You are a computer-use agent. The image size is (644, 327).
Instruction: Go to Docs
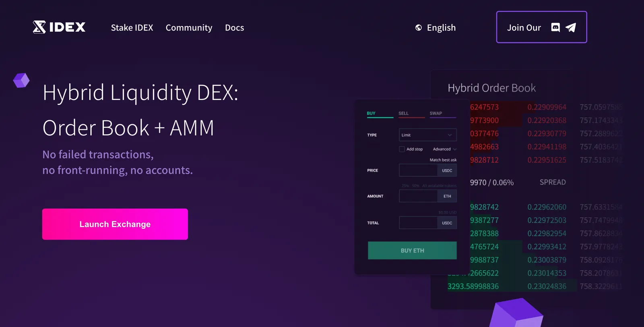pyautogui.click(x=234, y=27)
